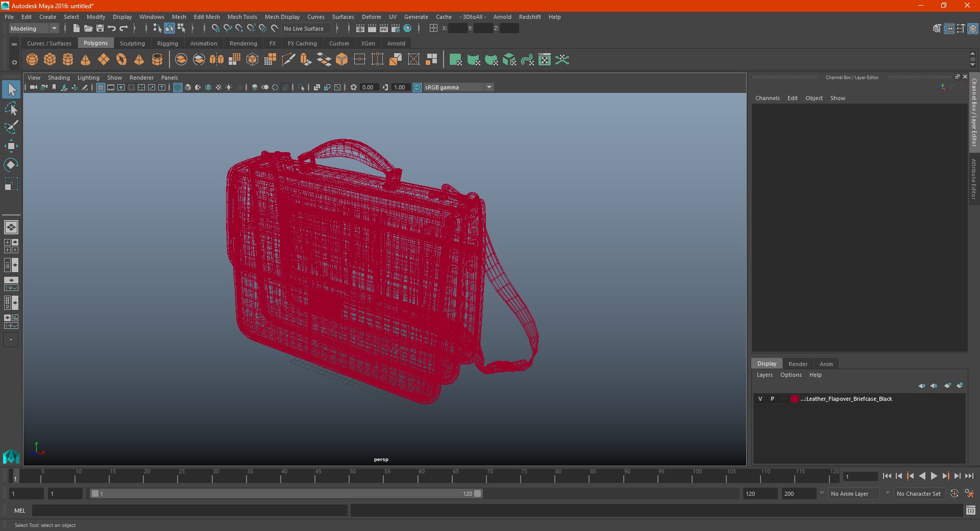This screenshot has width=980, height=531.
Task: Activate the Rotate tool
Action: pos(11,165)
